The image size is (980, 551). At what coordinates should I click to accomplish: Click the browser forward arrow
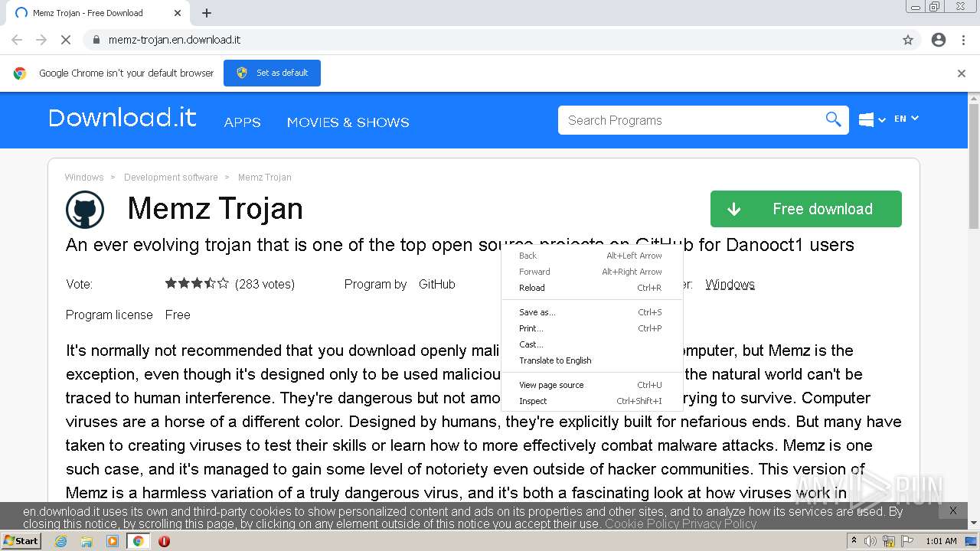[41, 40]
